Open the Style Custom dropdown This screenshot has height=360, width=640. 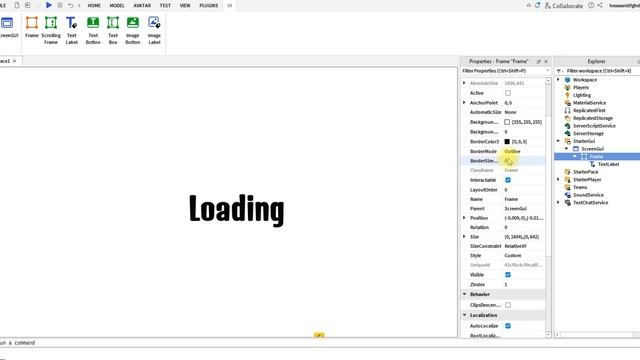[x=524, y=256]
